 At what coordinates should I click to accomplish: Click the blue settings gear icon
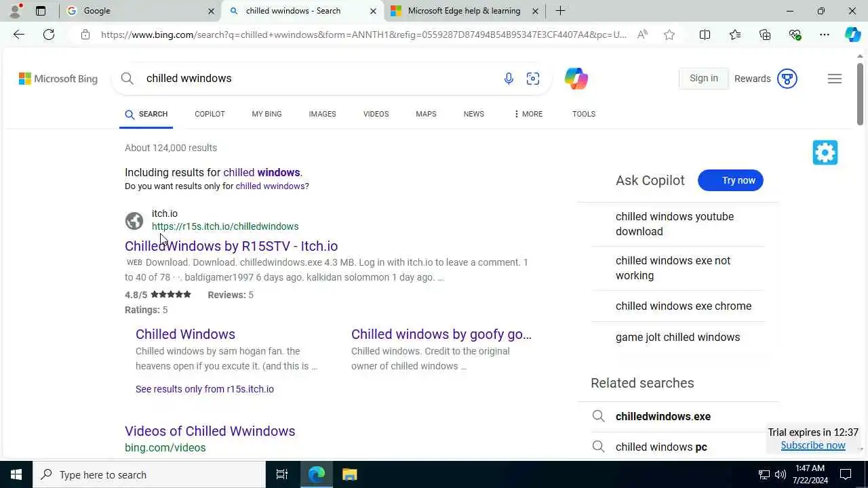[x=825, y=152]
